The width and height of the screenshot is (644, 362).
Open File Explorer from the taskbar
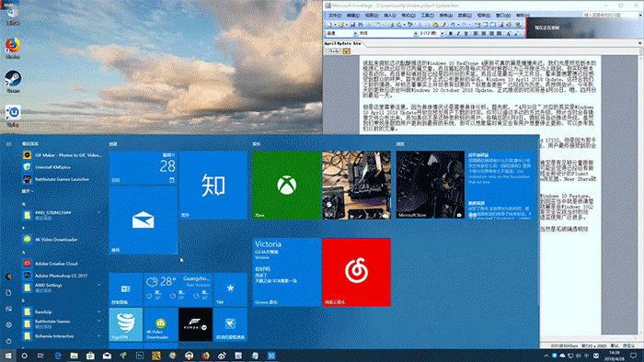tap(74, 356)
